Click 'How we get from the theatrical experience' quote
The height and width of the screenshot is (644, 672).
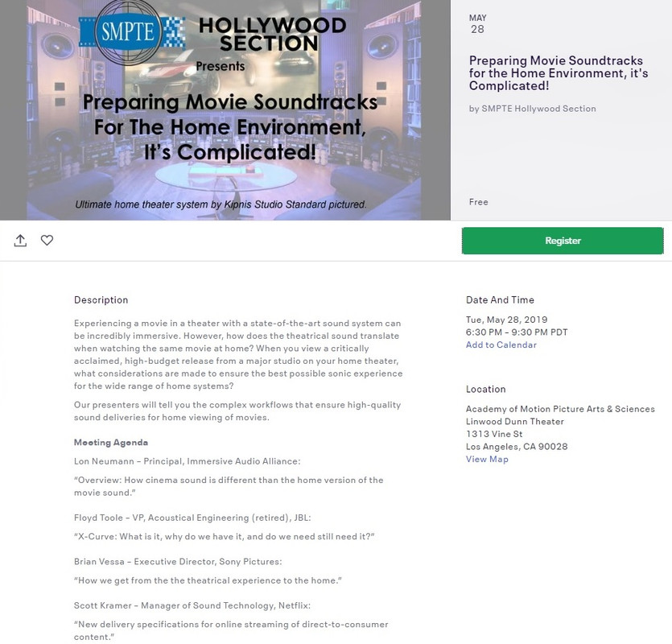[208, 580]
